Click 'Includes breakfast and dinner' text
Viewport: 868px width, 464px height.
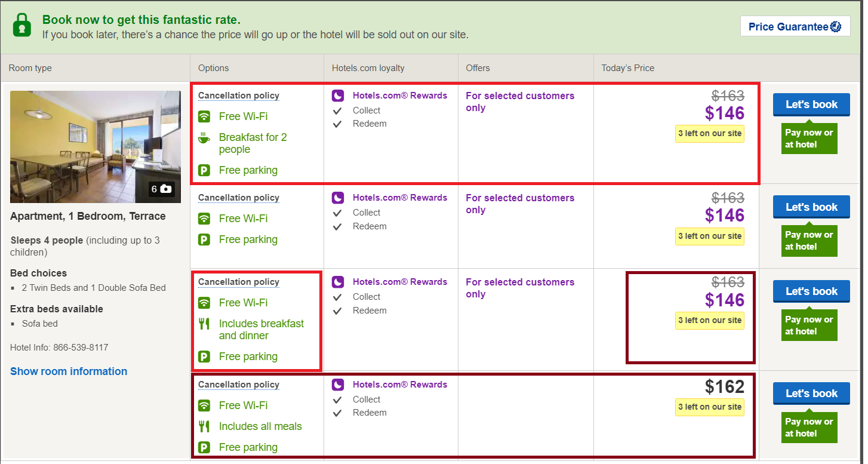[261, 330]
